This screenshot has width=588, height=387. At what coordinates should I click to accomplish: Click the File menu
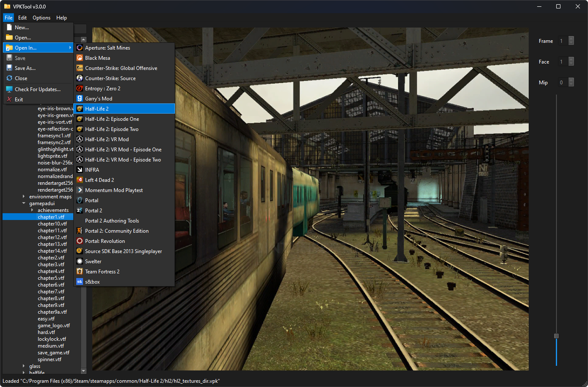point(8,18)
